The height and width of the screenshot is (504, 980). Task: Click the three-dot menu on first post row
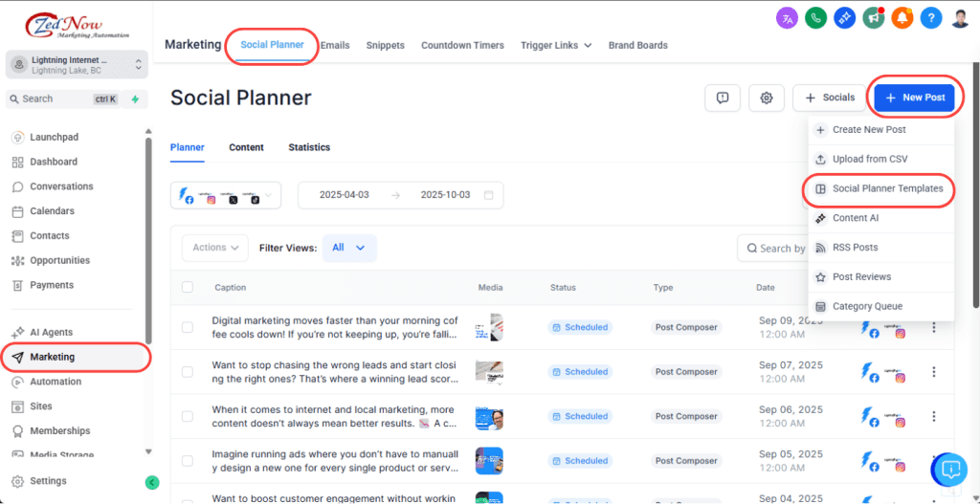point(934,327)
